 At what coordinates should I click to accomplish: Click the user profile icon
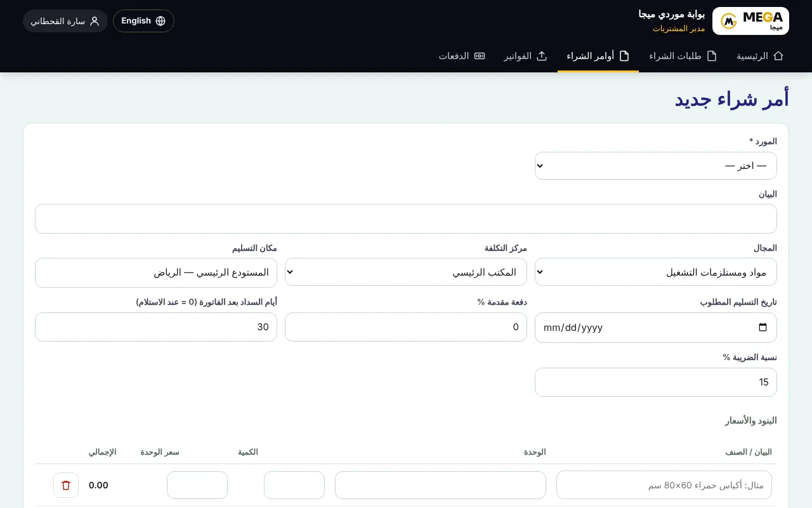coord(95,21)
